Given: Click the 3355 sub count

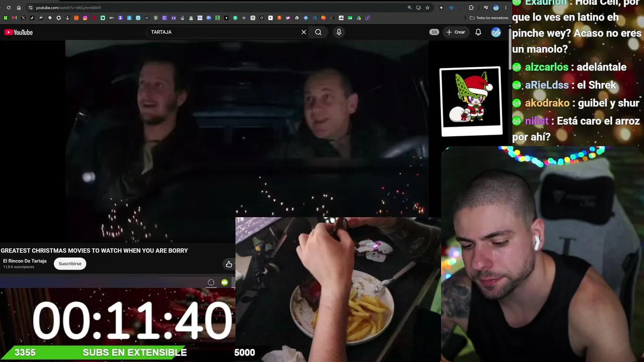Looking at the screenshot, I should (25, 352).
